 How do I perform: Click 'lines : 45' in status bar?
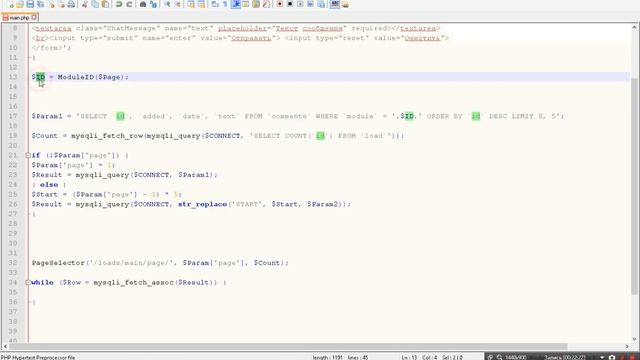358,357
